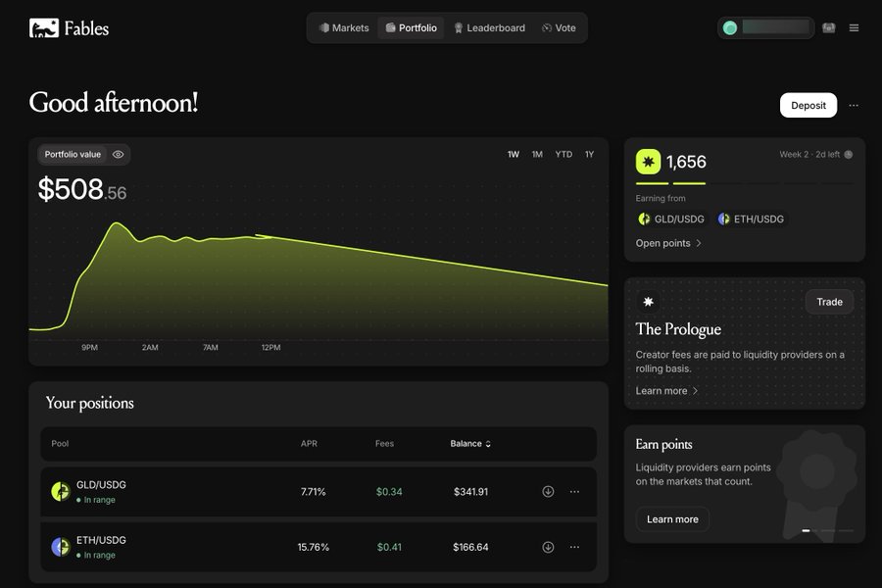Click the 12PM label on the chart axis
Image resolution: width=882 pixels, height=588 pixels.
point(270,347)
